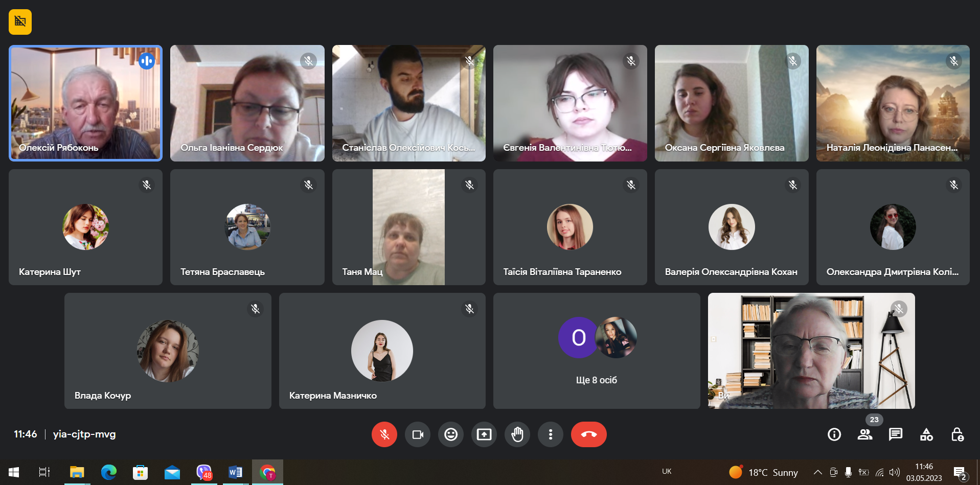Image resolution: width=980 pixels, height=485 pixels.
Task: Open meeting details info icon
Action: click(x=834, y=434)
